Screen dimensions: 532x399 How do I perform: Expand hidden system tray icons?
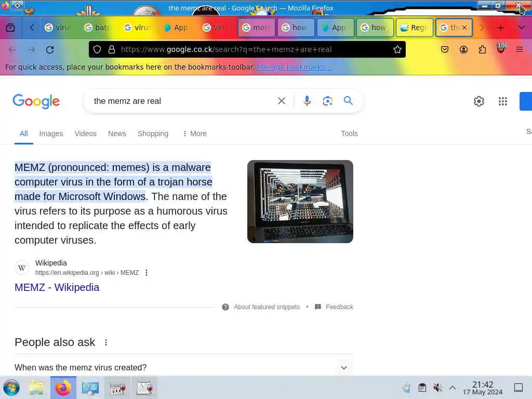[x=453, y=388]
